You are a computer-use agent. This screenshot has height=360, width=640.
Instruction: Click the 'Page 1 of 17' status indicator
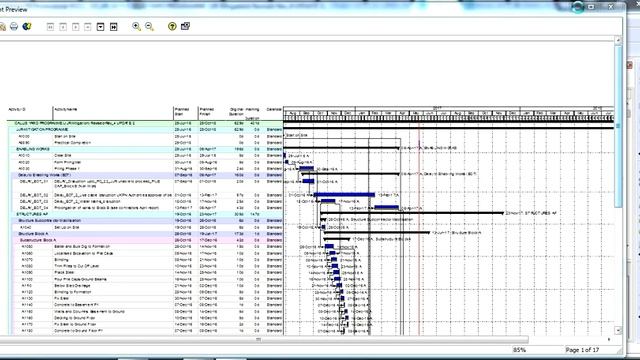click(x=582, y=350)
